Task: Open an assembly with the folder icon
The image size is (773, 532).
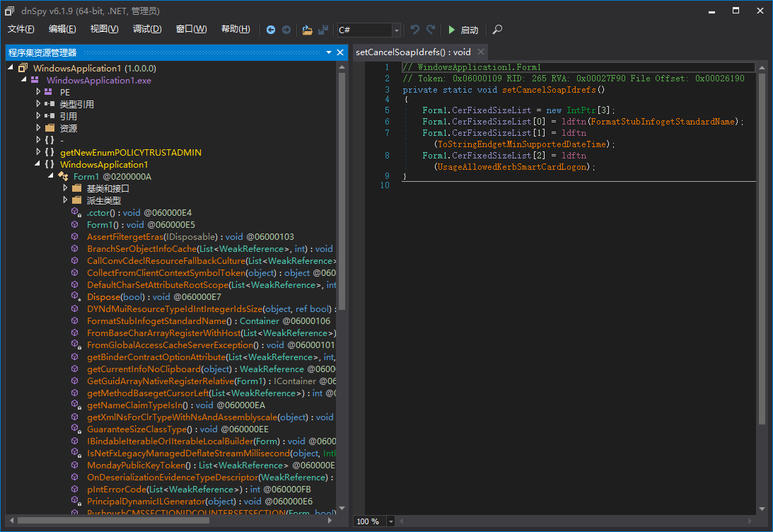Action: click(307, 30)
